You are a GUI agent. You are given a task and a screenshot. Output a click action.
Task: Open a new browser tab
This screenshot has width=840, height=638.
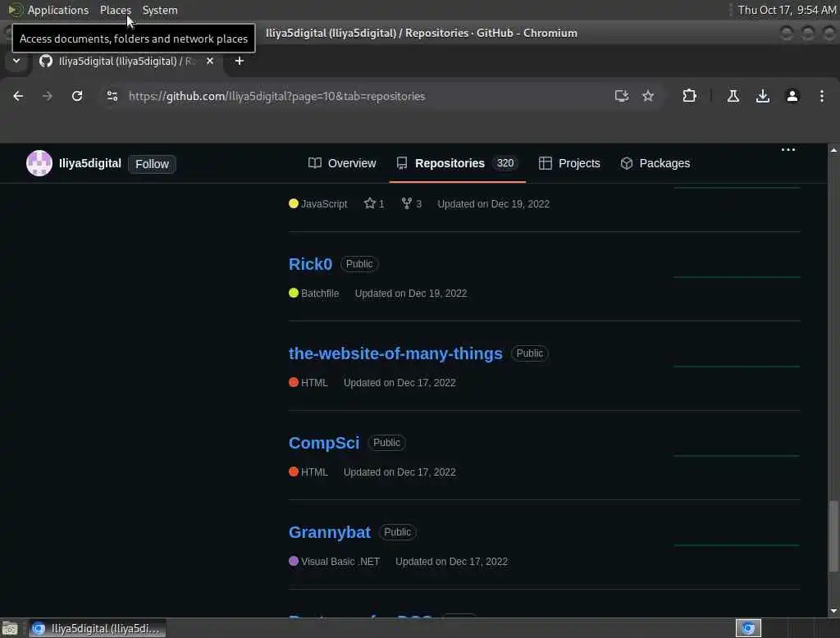pos(240,61)
